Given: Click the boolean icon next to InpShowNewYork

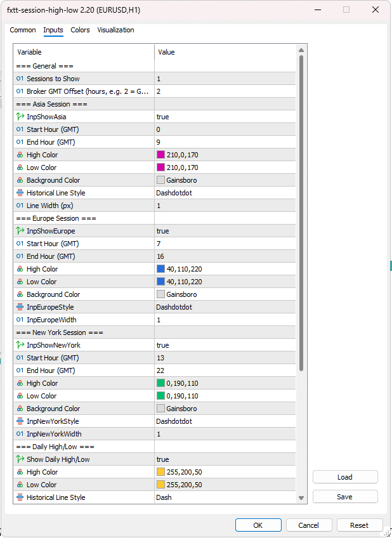Looking at the screenshot, I should pyautogui.click(x=20, y=345).
